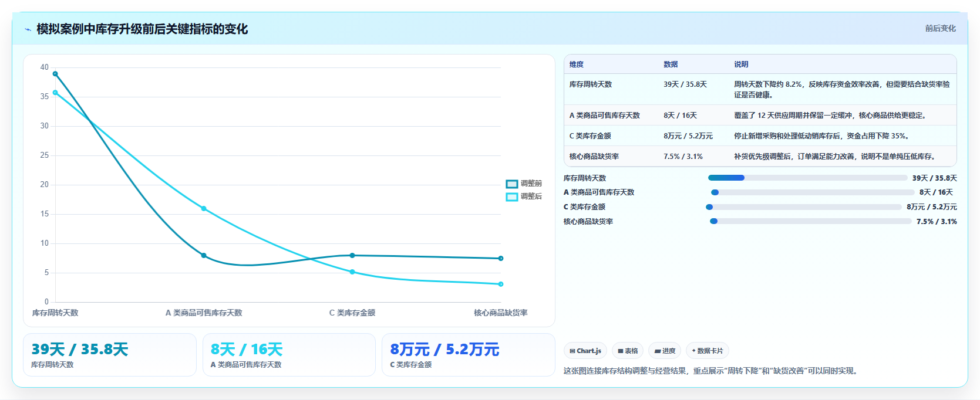This screenshot has height=400, width=980.
Task: Click the Chart.js chip
Action: point(585,351)
